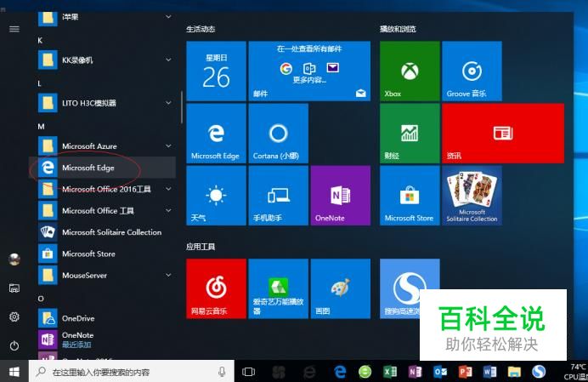This screenshot has width=588, height=382.
Task: Open the Cortana tile
Action: coord(278,134)
